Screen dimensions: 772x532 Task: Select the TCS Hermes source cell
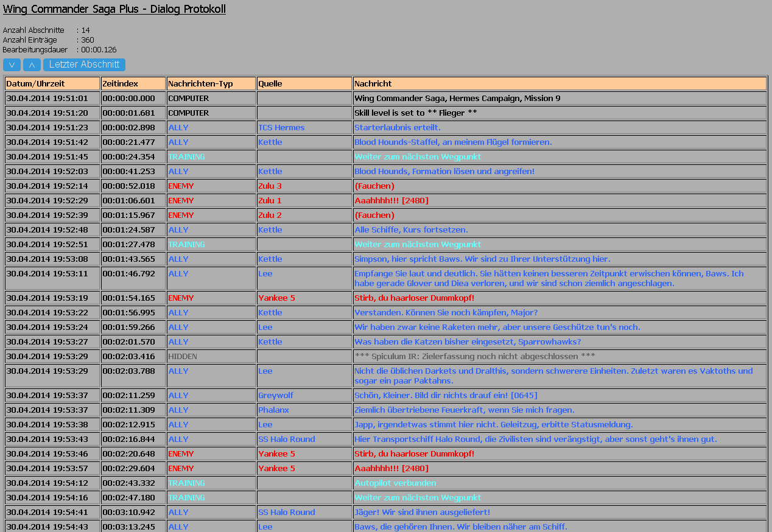(x=281, y=127)
